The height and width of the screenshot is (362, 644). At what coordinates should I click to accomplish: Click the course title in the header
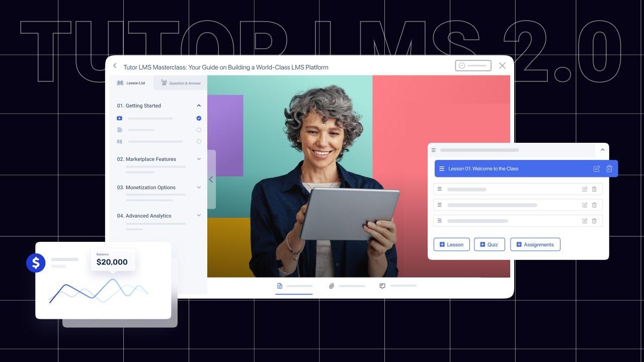point(226,67)
